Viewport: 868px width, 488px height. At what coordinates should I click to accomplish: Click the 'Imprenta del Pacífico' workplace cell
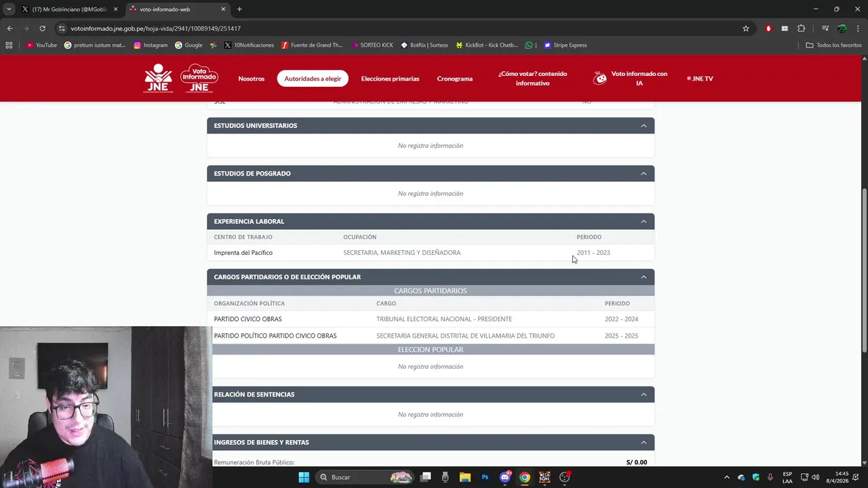(243, 253)
